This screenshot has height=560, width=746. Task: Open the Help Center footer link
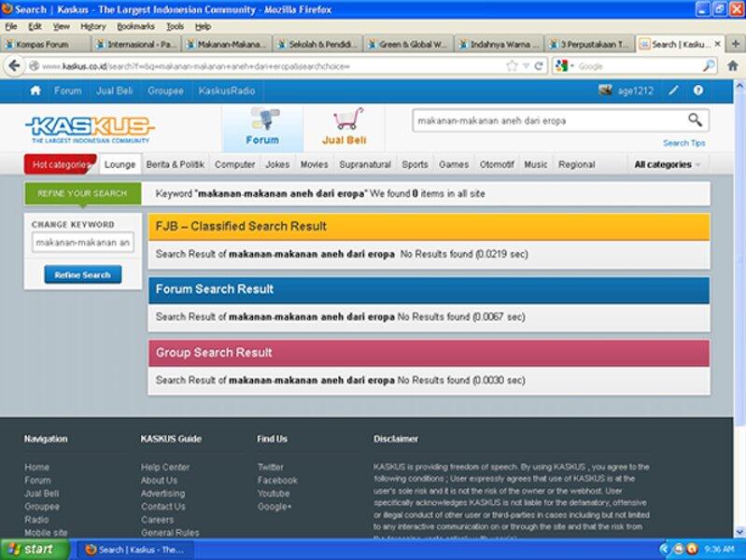165,467
